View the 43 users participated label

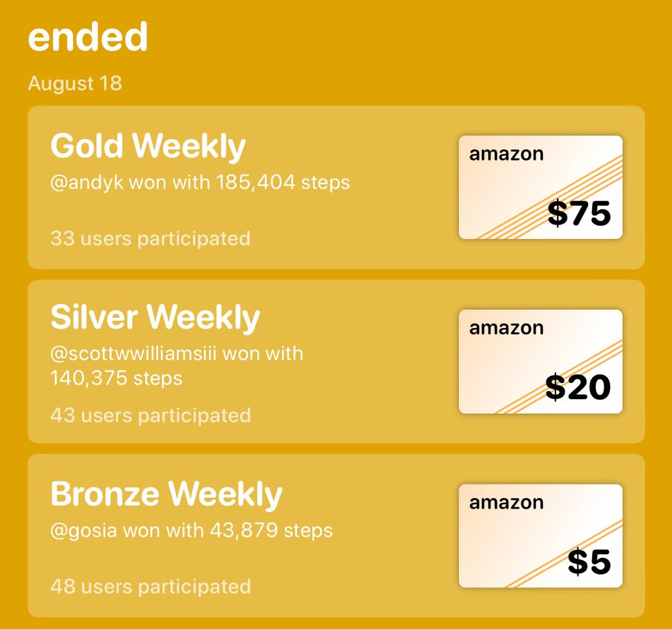click(151, 415)
